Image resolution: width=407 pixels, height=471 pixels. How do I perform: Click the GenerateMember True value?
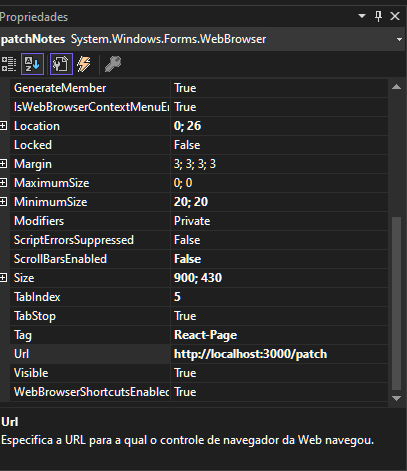click(x=279, y=88)
